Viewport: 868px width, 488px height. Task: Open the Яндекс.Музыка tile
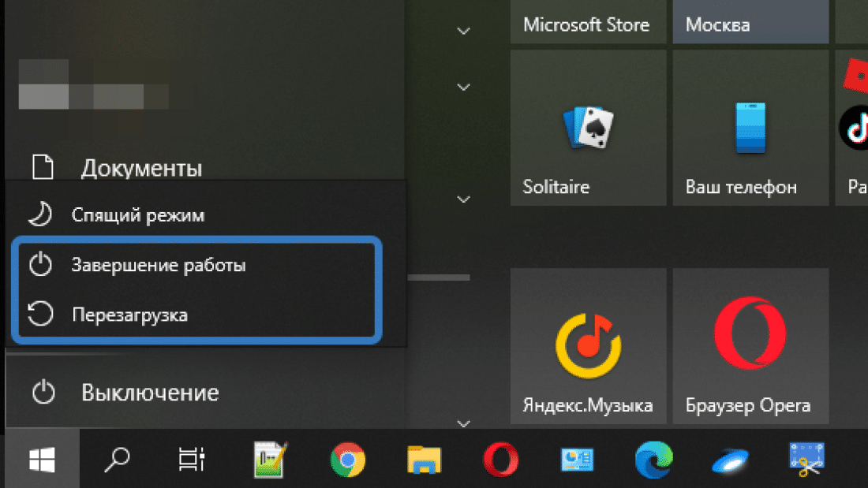[x=589, y=347]
